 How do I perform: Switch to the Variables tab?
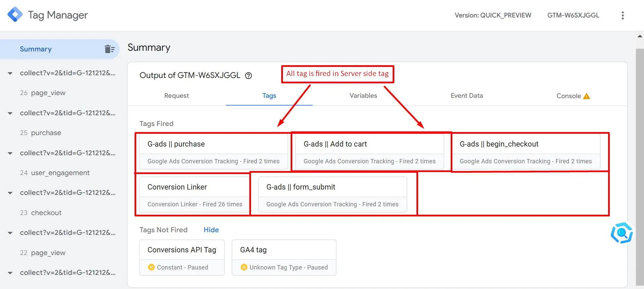(x=363, y=96)
